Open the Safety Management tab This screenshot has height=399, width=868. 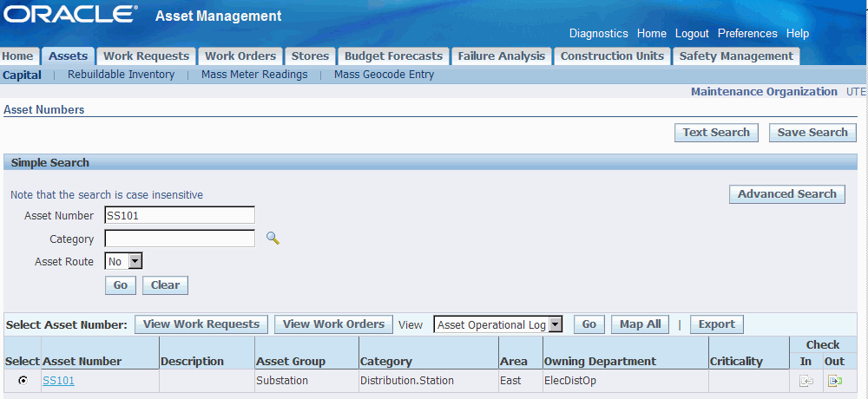coord(736,56)
